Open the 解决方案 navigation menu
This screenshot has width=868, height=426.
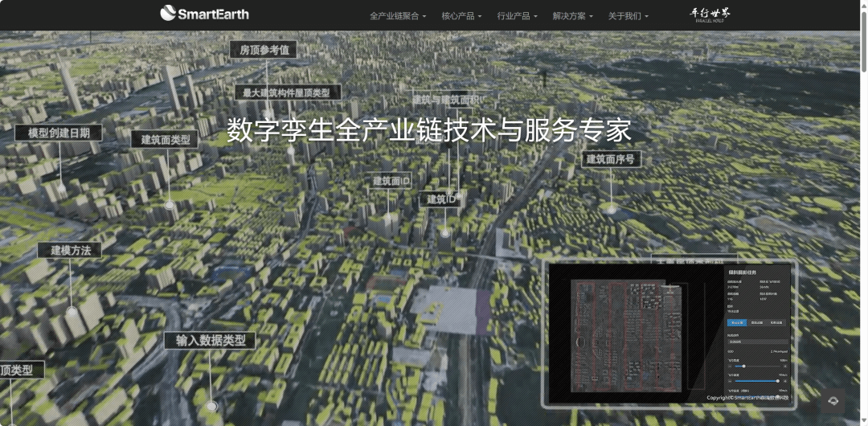(x=573, y=16)
